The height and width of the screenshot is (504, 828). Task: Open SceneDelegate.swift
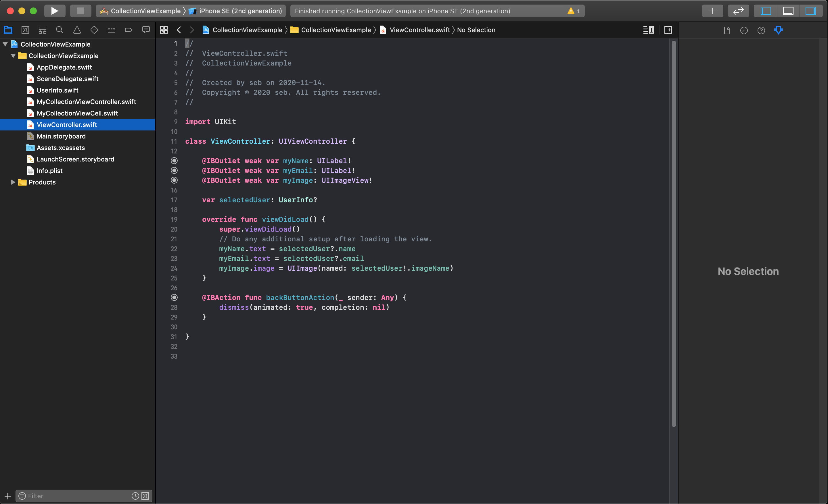[x=68, y=78]
